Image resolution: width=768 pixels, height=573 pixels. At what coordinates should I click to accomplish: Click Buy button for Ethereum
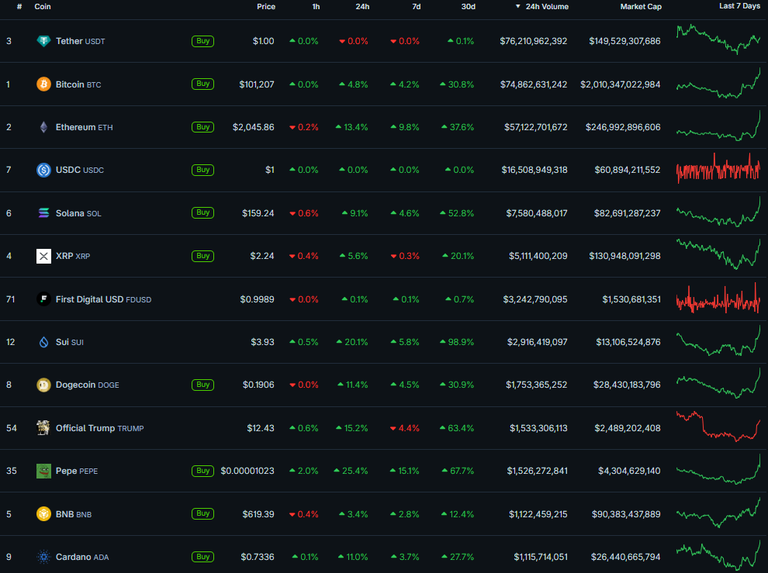(x=203, y=127)
